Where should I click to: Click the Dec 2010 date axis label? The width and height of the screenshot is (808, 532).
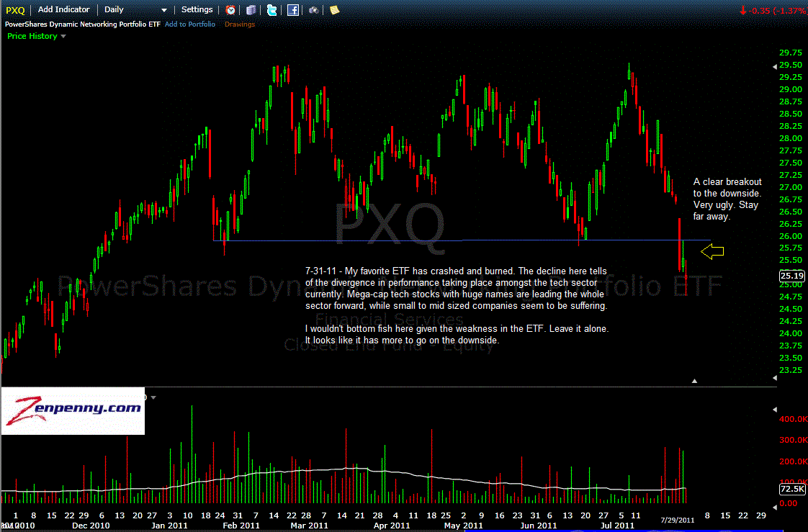[x=91, y=526]
